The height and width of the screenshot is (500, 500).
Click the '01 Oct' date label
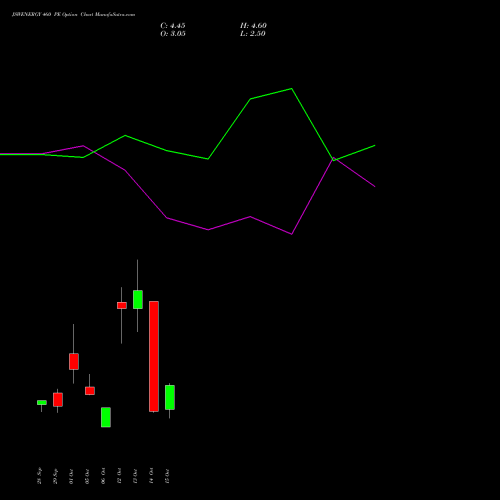coord(71,476)
